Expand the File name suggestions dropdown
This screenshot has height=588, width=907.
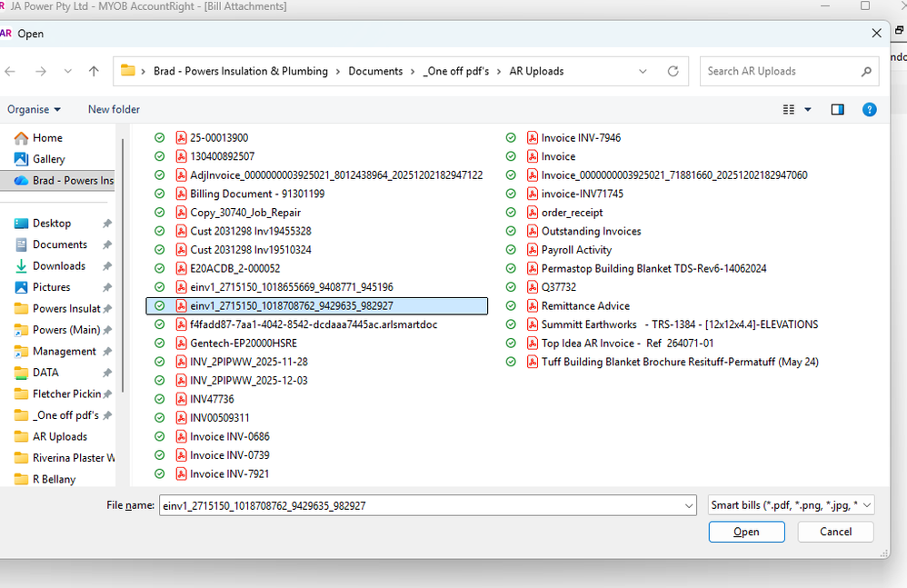689,505
